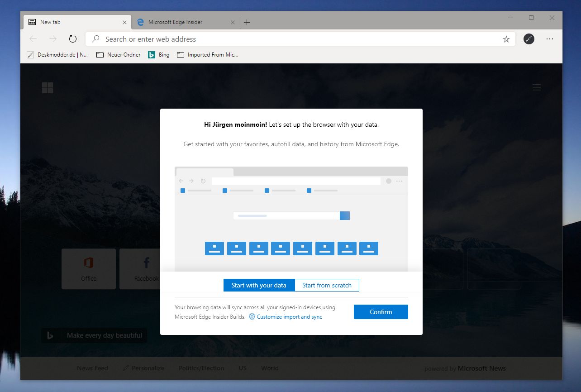Select the News Feed tab
The width and height of the screenshot is (581, 392).
point(92,368)
